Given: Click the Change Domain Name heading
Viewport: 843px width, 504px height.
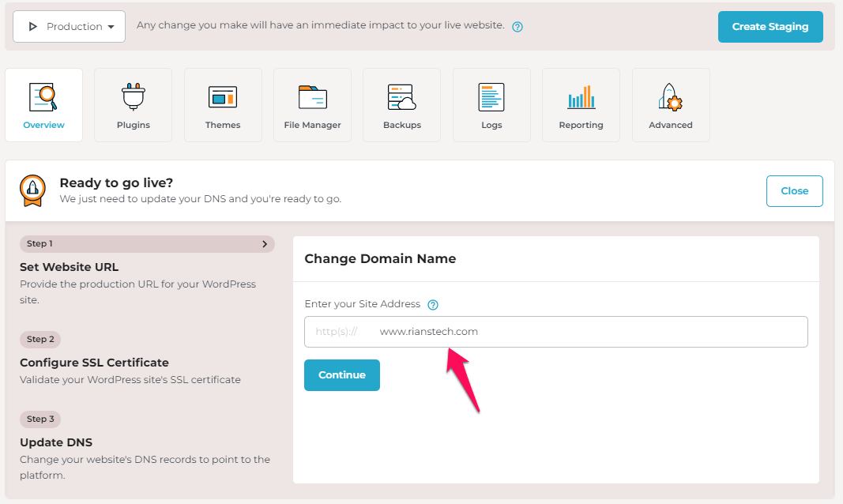Looking at the screenshot, I should click(x=380, y=258).
